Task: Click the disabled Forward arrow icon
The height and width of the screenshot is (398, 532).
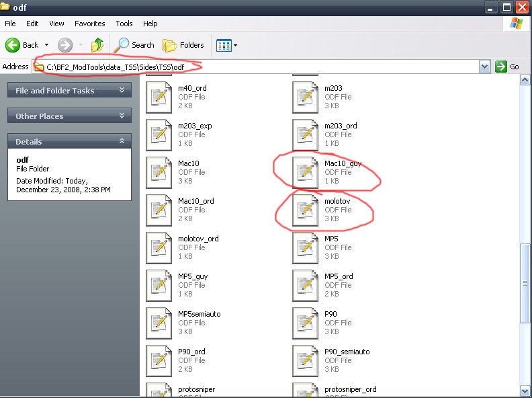Action: click(64, 45)
